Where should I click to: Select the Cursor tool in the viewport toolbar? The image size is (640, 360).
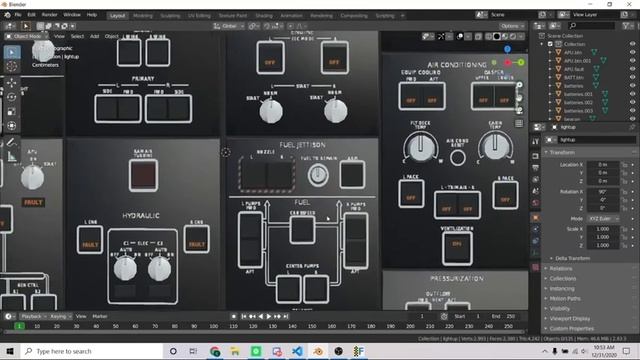11,66
